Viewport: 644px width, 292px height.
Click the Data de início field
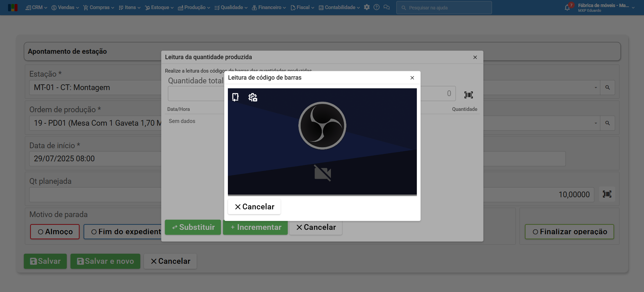click(95, 159)
